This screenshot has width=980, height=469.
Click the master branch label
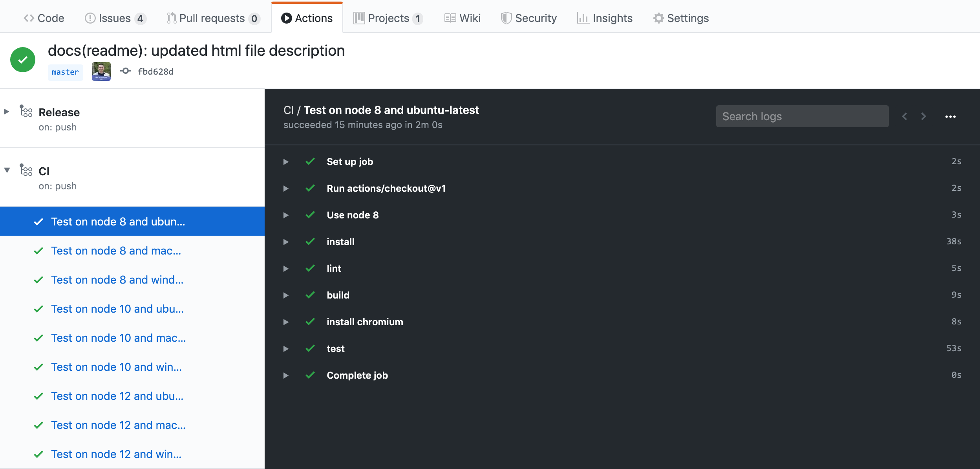pos(65,72)
